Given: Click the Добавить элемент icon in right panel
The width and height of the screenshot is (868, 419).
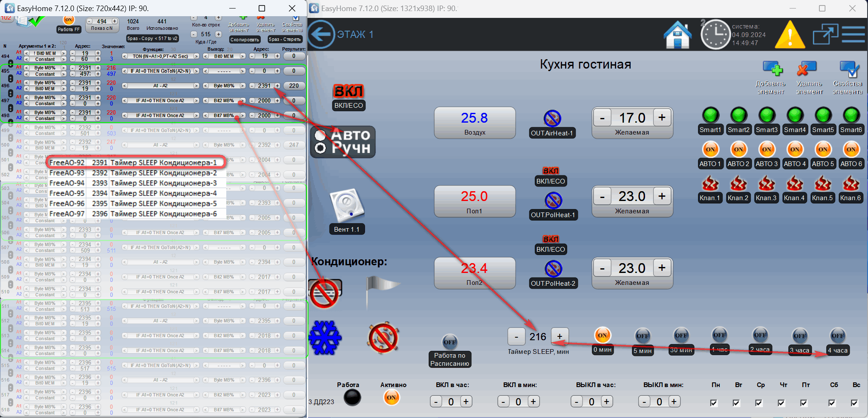Looking at the screenshot, I should [x=772, y=69].
